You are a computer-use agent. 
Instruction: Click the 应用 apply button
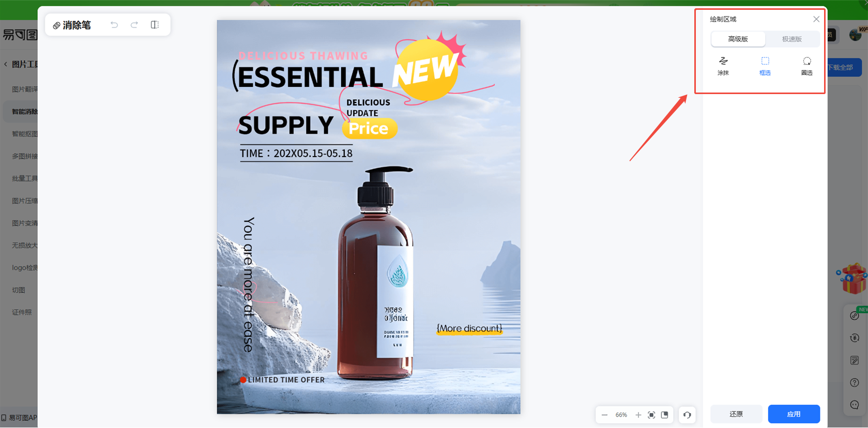coord(794,414)
